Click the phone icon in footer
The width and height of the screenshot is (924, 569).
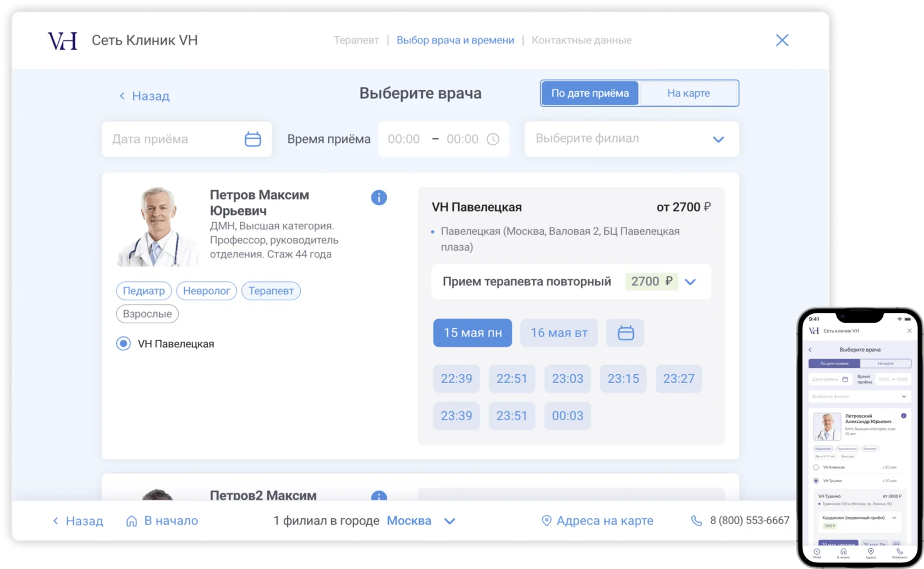click(696, 521)
